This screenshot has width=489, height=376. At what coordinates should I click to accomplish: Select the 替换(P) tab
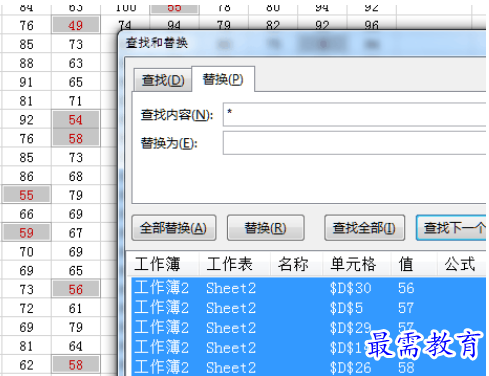click(x=223, y=79)
